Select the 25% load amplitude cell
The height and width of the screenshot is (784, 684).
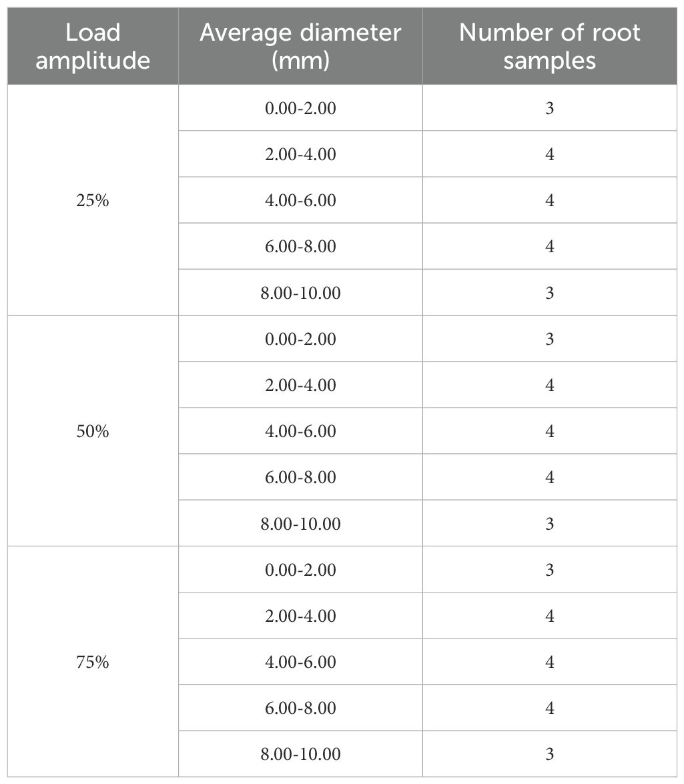pyautogui.click(x=93, y=200)
